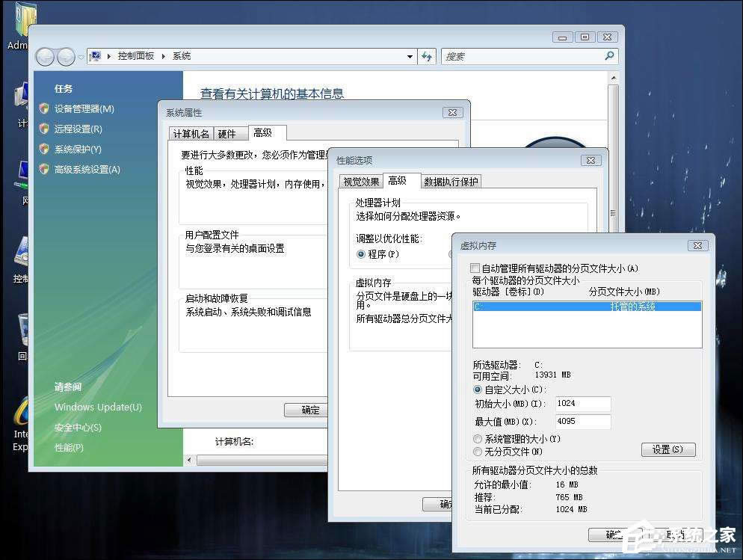The height and width of the screenshot is (560, 743).
Task: Click the Back navigation arrow button
Action: tap(46, 57)
